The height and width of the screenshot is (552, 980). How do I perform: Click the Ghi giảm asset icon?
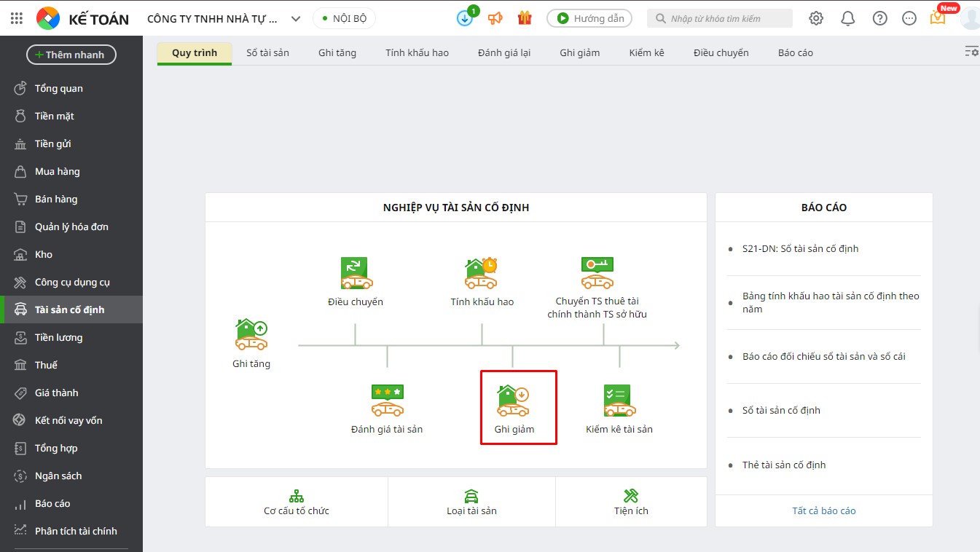pyautogui.click(x=514, y=401)
